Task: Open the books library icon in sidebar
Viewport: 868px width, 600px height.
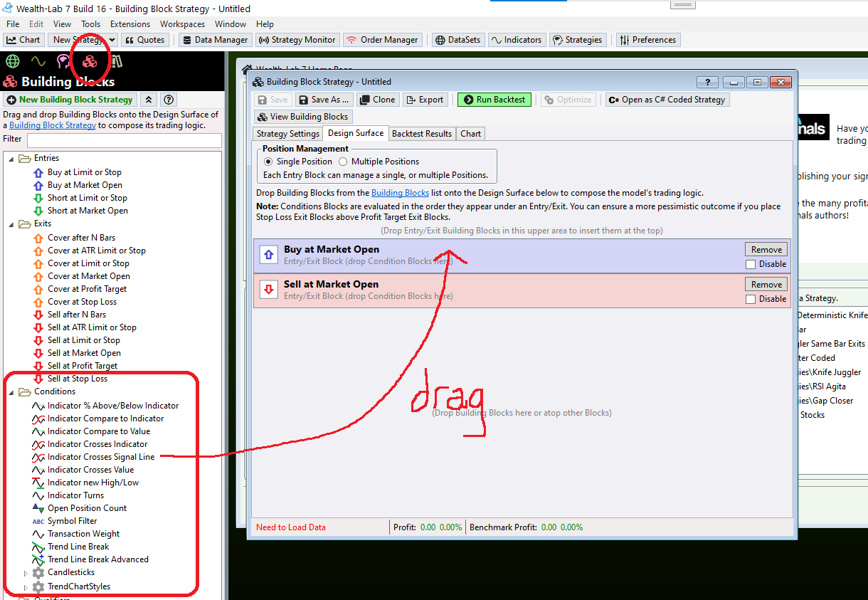Action: tap(115, 61)
